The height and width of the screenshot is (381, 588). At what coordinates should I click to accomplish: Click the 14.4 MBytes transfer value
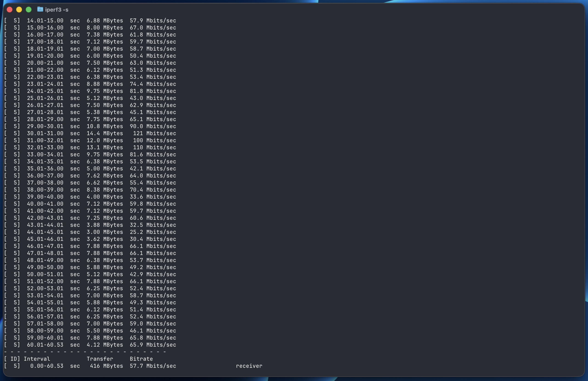click(x=105, y=133)
